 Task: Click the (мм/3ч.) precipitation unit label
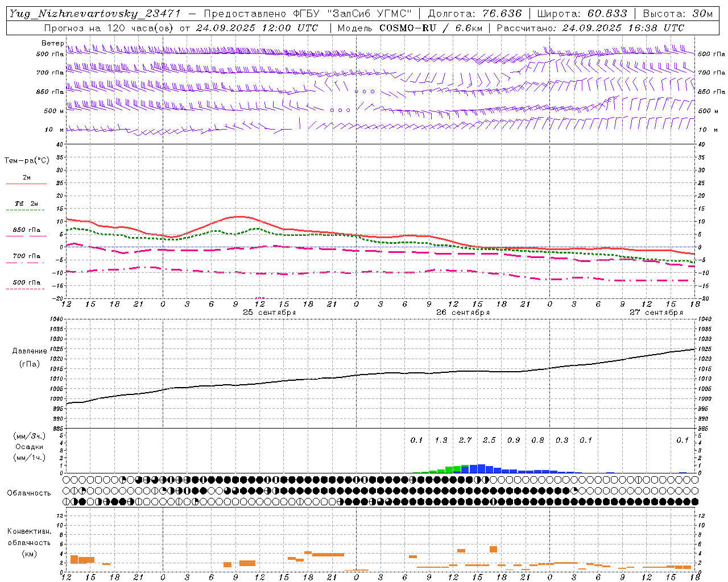click(x=30, y=436)
